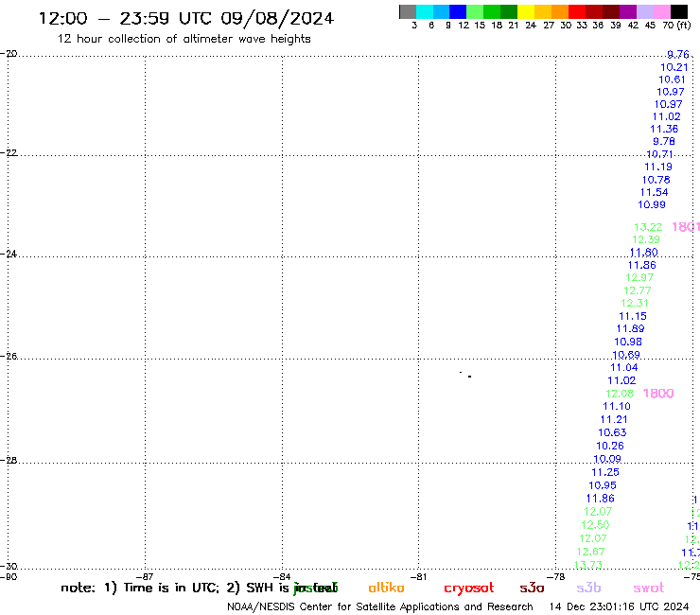Click the longitude axis label -78
The width and height of the screenshot is (700, 615).
[556, 577]
